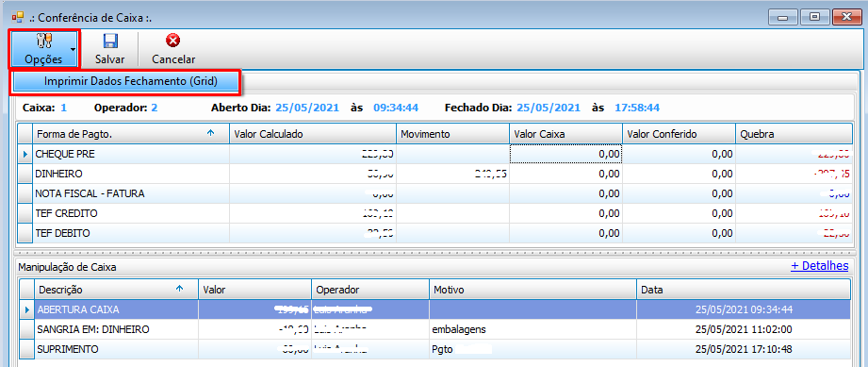This screenshot has width=868, height=367.
Task: Click the Valor Conferido column header
Action: pyautogui.click(x=679, y=134)
